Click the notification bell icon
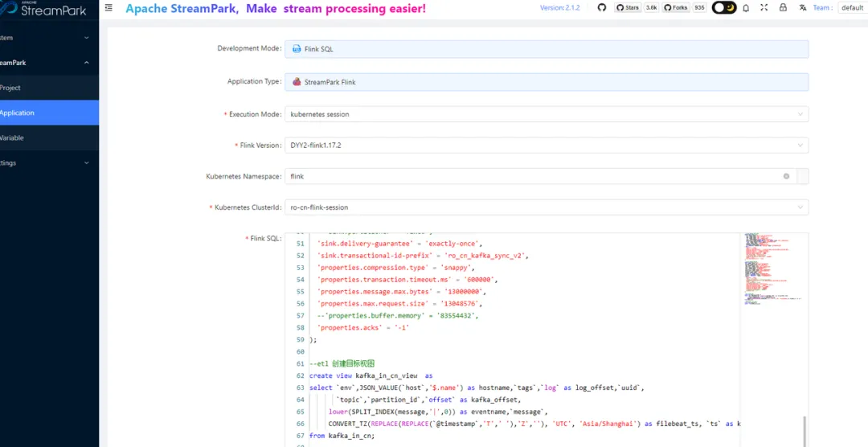 746,8
